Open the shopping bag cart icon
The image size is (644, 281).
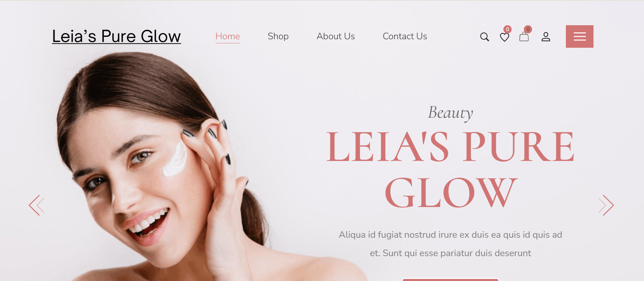coord(524,36)
